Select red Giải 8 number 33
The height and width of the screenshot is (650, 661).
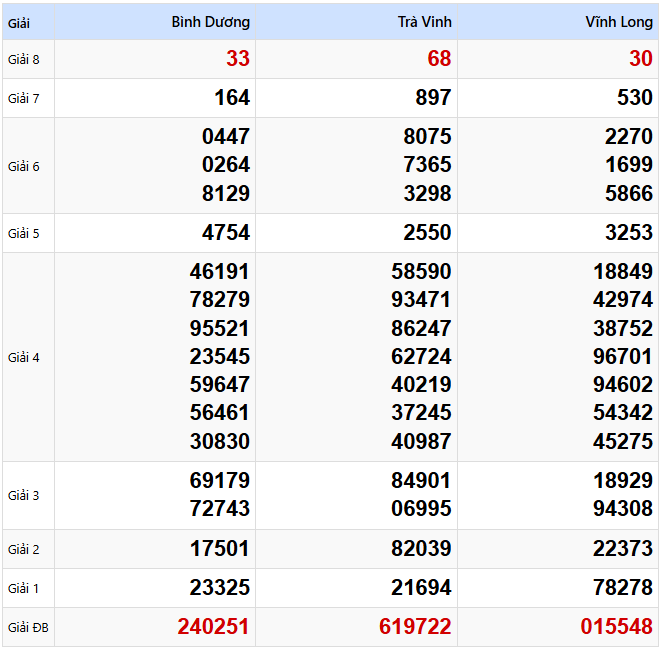click(238, 59)
